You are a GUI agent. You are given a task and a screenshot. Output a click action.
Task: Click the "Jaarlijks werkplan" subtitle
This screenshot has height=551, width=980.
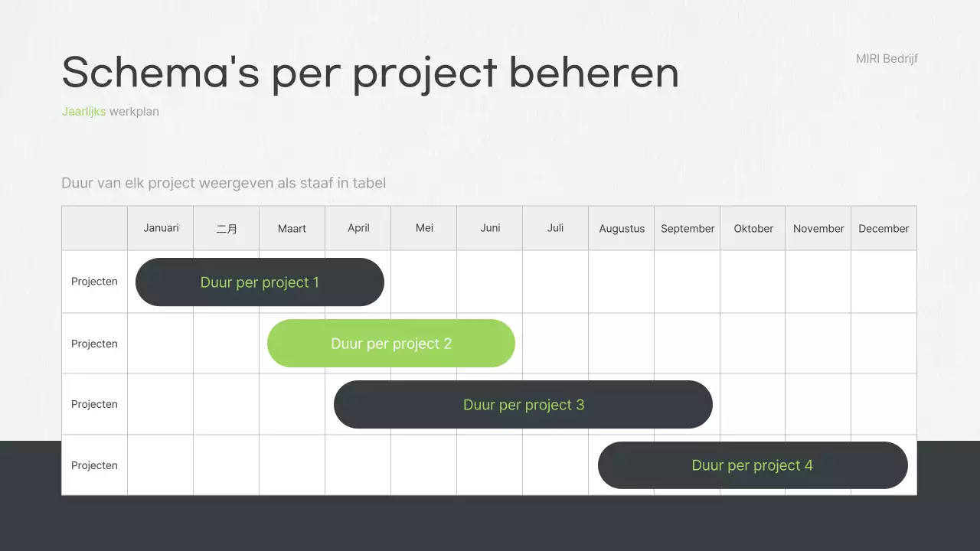(110, 112)
